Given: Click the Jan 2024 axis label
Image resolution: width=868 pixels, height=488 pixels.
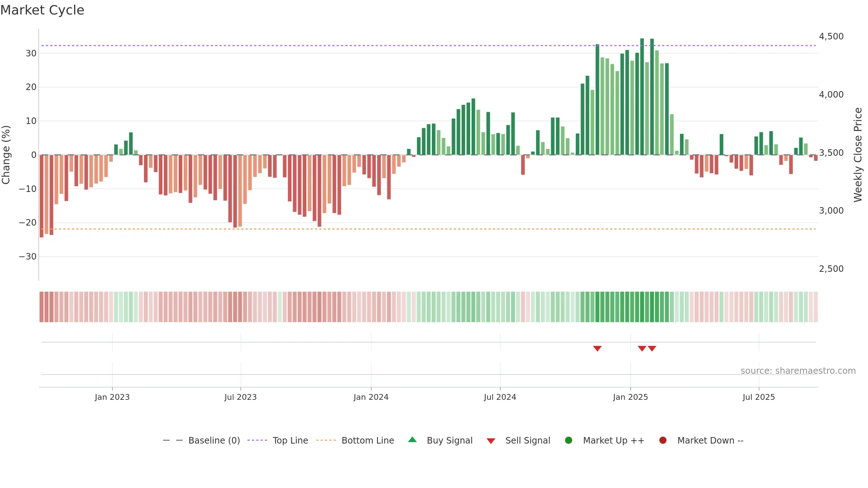Looking at the screenshot, I should (x=371, y=397).
